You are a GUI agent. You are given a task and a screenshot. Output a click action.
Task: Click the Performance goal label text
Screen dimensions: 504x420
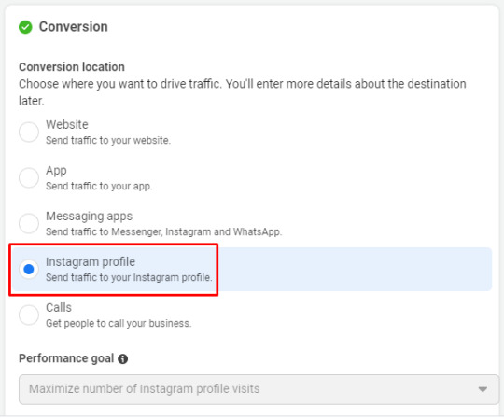point(66,358)
